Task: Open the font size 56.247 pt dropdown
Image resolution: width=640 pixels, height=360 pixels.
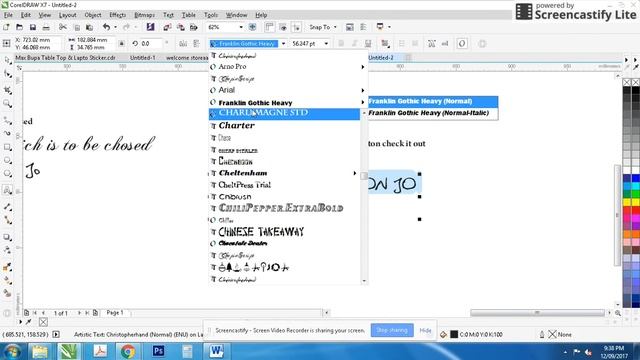Action: tap(326, 44)
